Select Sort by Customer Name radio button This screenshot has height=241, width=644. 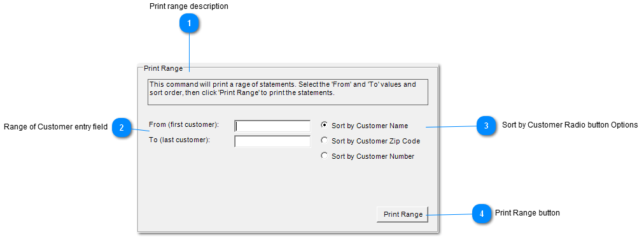tap(325, 125)
